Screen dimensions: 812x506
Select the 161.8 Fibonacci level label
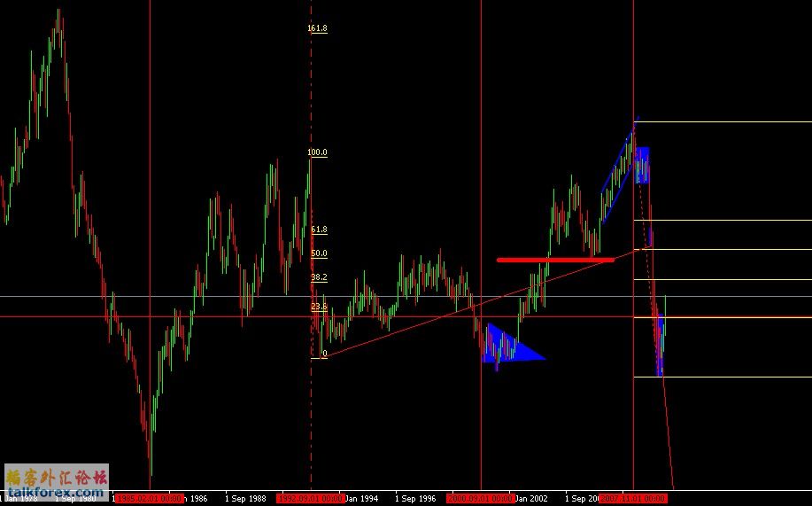(x=317, y=28)
